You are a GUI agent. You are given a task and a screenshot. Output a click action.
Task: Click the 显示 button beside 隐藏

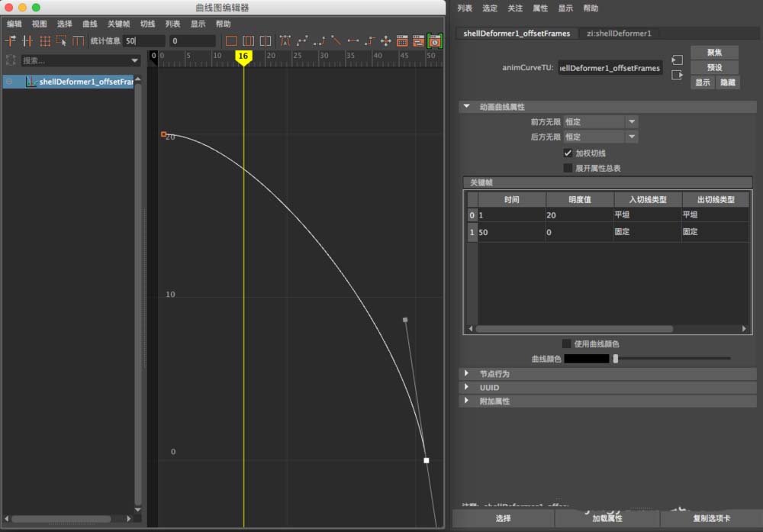point(703,82)
